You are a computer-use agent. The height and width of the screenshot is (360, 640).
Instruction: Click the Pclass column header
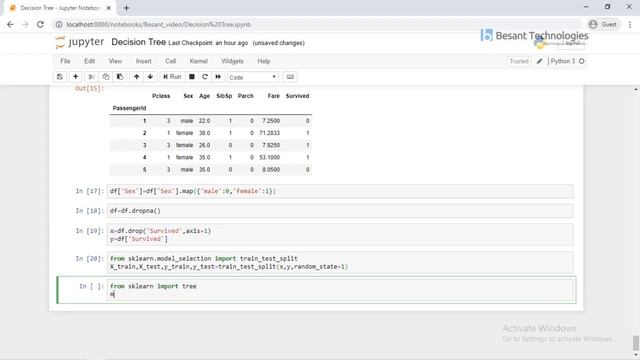(161, 96)
